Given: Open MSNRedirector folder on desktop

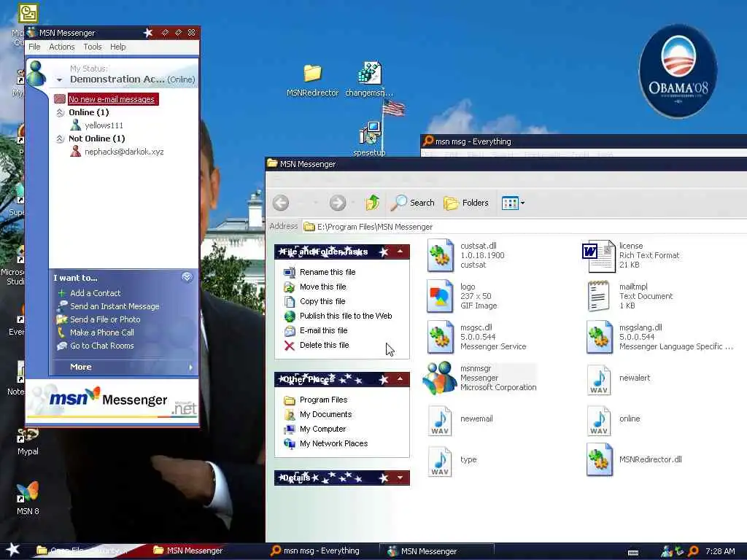Looking at the screenshot, I should [x=312, y=80].
